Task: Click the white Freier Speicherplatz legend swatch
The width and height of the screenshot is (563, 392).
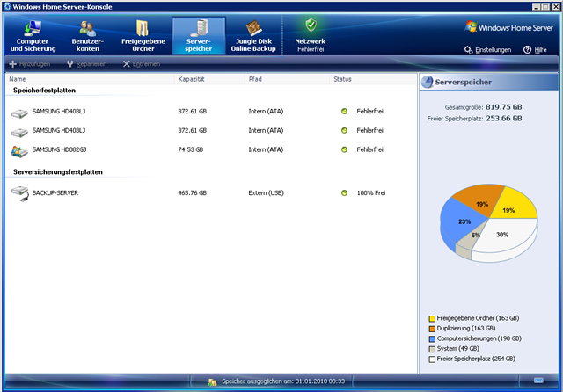Action: tap(432, 359)
